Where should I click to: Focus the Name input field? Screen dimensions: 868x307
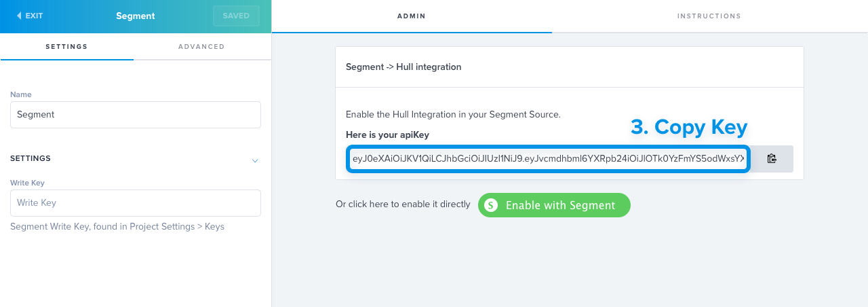136,115
